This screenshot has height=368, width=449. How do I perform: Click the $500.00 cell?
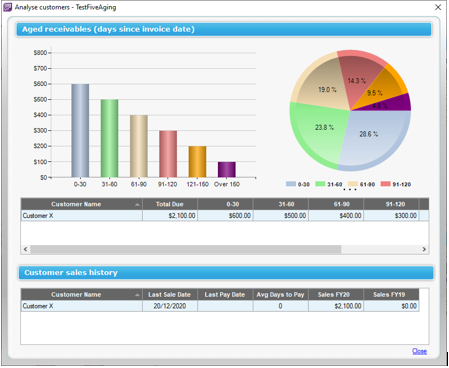pyautogui.click(x=281, y=216)
